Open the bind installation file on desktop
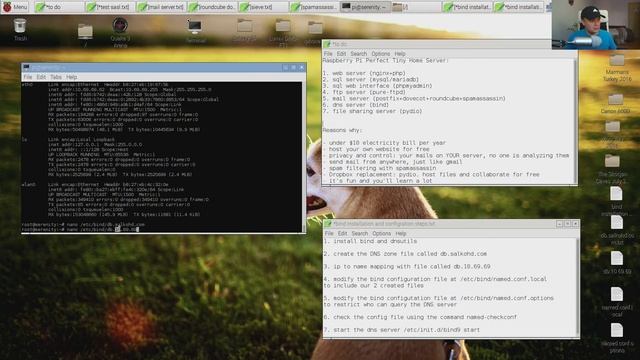Image resolution: width=640 pixels, height=360 pixels. point(616,202)
